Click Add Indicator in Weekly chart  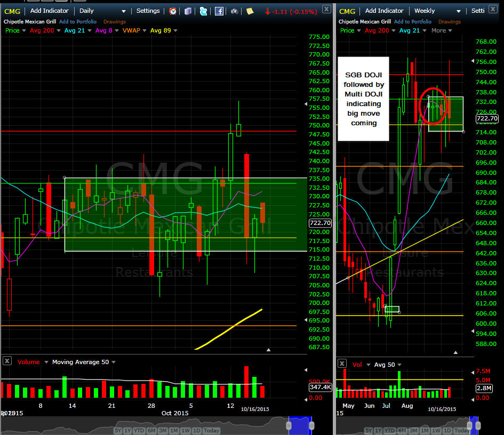click(385, 11)
